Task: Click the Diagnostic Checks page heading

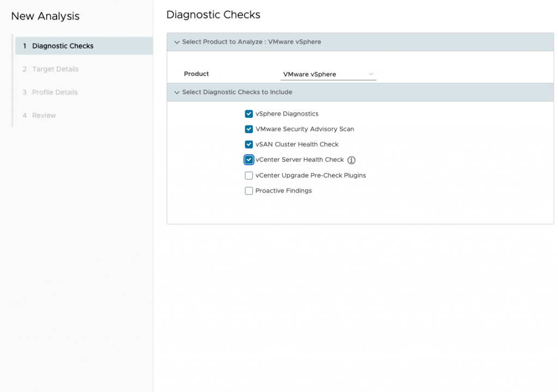Action: pos(213,15)
